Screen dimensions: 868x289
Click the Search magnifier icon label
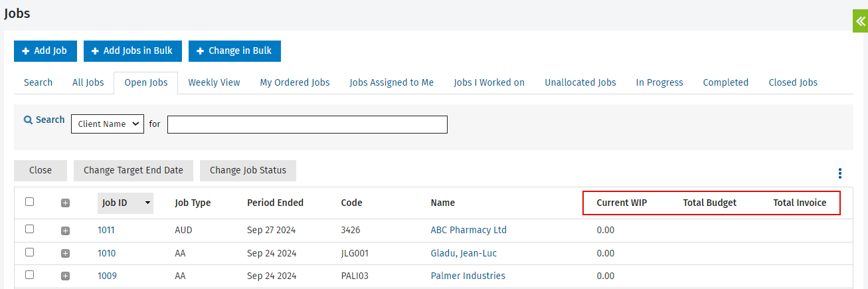coord(44,120)
